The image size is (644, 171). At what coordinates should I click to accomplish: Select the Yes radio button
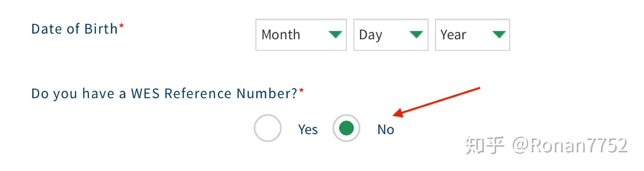coord(267,128)
